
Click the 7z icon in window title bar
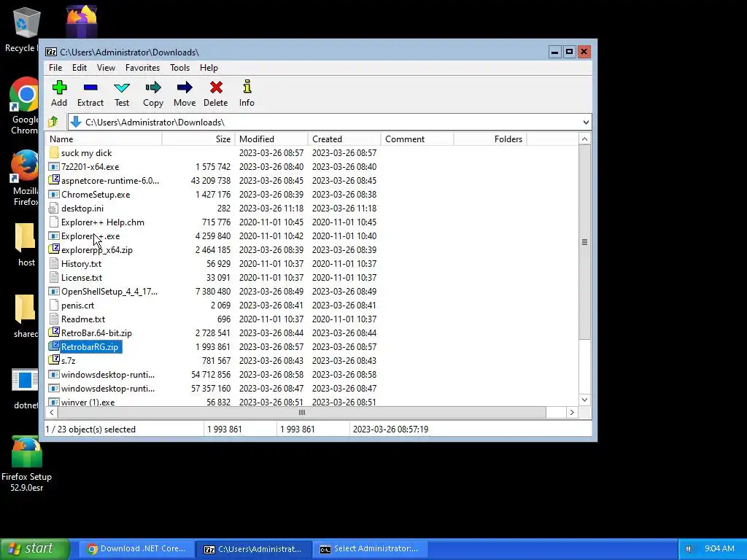click(x=51, y=52)
